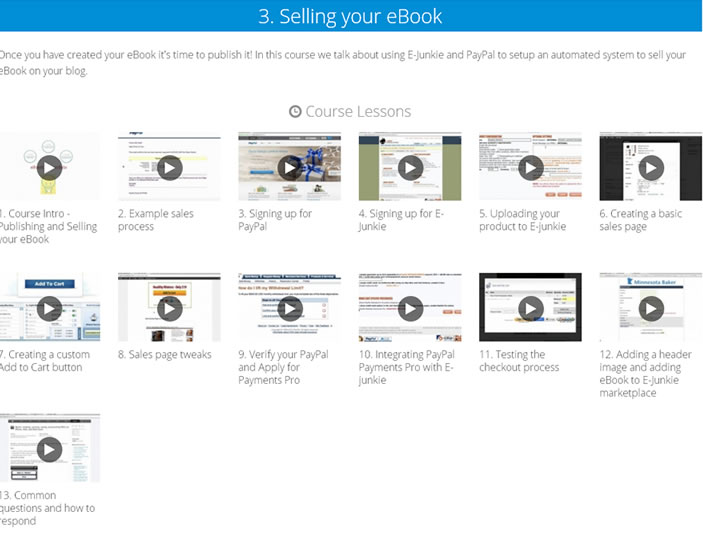This screenshot has height=546, width=703.
Task: Play Adding a header image lesson video
Action: coord(651,308)
